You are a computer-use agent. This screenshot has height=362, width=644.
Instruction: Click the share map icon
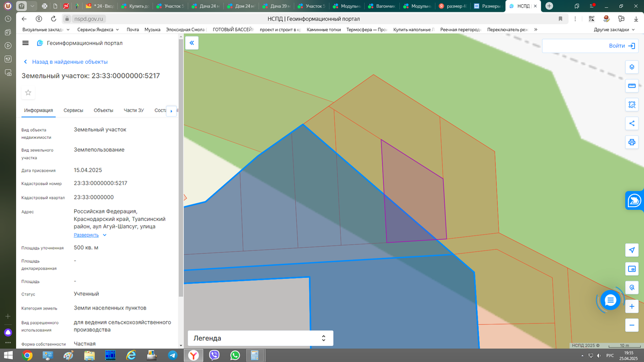tap(632, 123)
